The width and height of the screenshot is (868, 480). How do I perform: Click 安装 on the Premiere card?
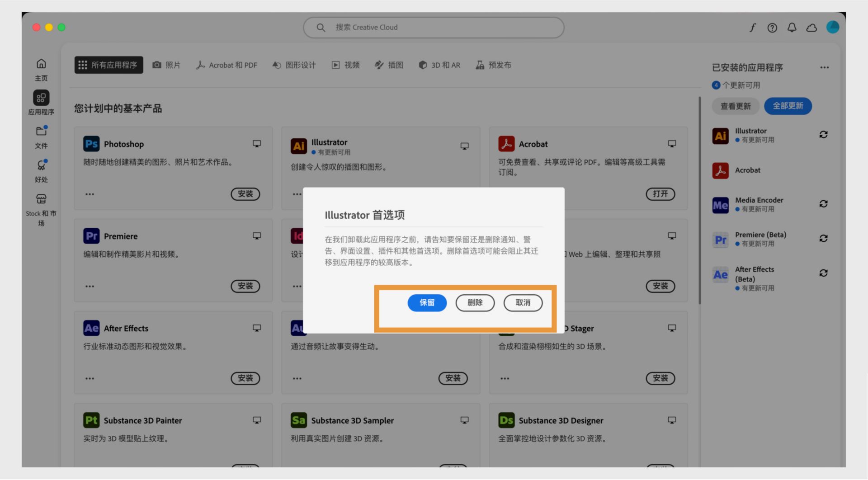tap(245, 286)
